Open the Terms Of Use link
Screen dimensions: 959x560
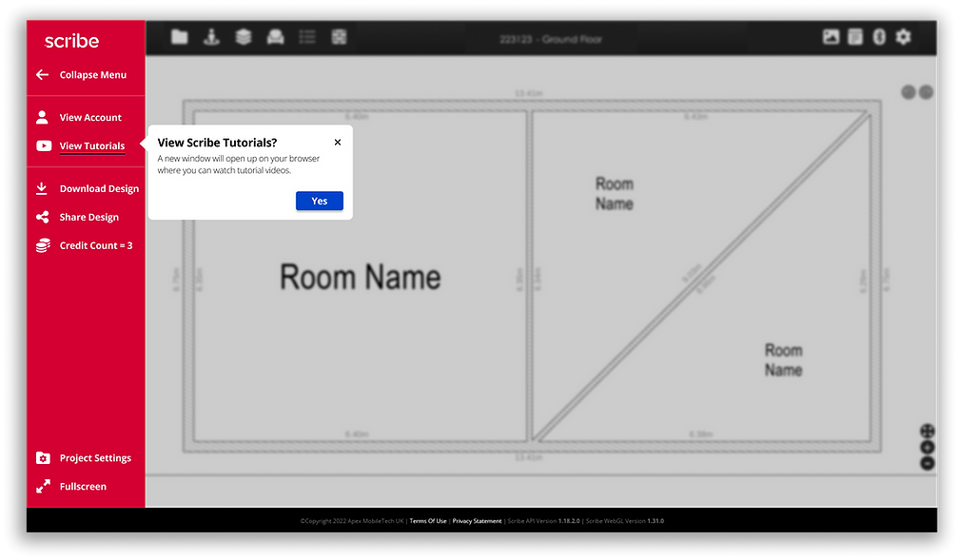427,520
